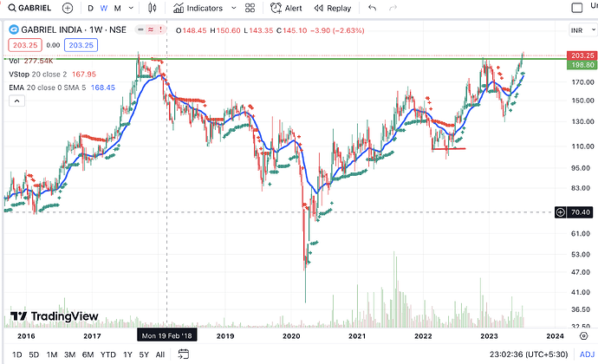Viewport: 598px width, 364px height.
Task: Click the TradingView logo
Action: tap(54, 316)
